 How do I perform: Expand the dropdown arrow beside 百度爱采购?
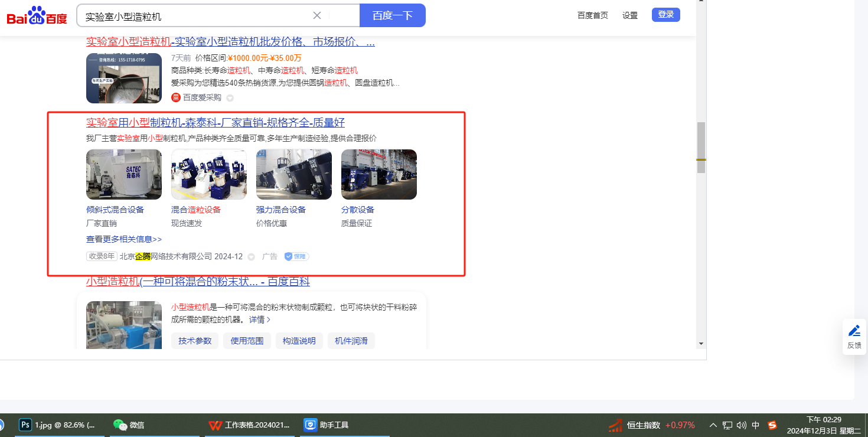(230, 98)
